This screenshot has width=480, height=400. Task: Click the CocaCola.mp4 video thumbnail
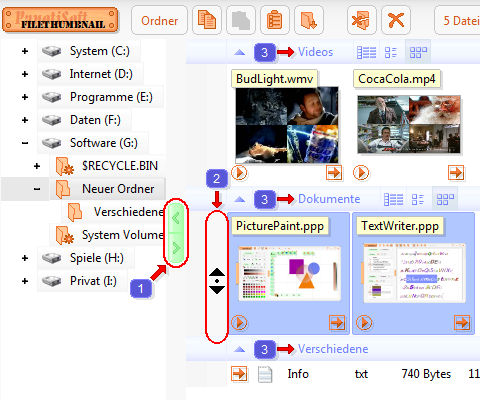(409, 124)
